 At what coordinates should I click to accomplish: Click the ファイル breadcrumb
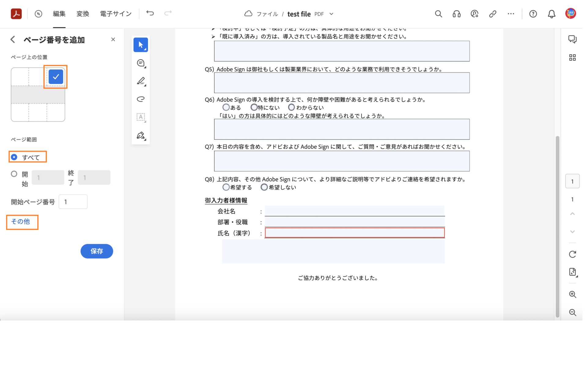[x=267, y=14]
